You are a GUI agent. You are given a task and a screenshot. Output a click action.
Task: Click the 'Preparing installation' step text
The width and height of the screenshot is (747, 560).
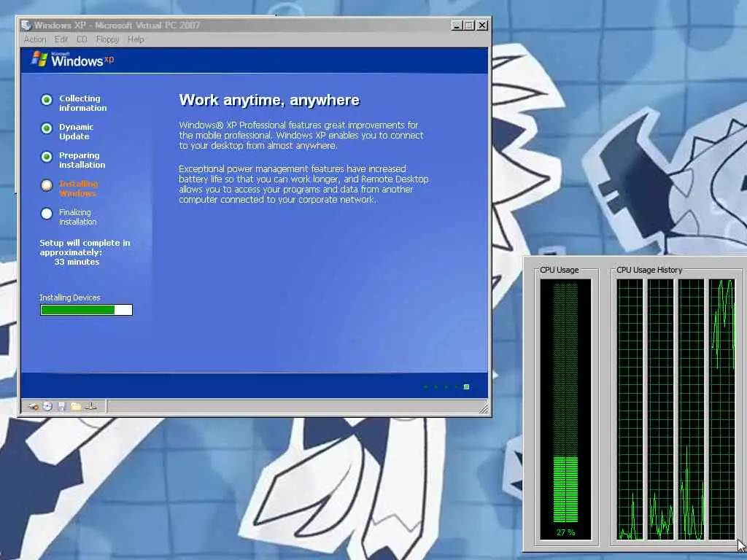[x=82, y=160]
